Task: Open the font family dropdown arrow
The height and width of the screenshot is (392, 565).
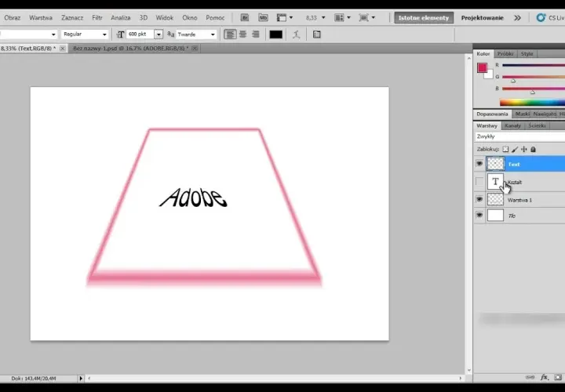Action: point(53,34)
